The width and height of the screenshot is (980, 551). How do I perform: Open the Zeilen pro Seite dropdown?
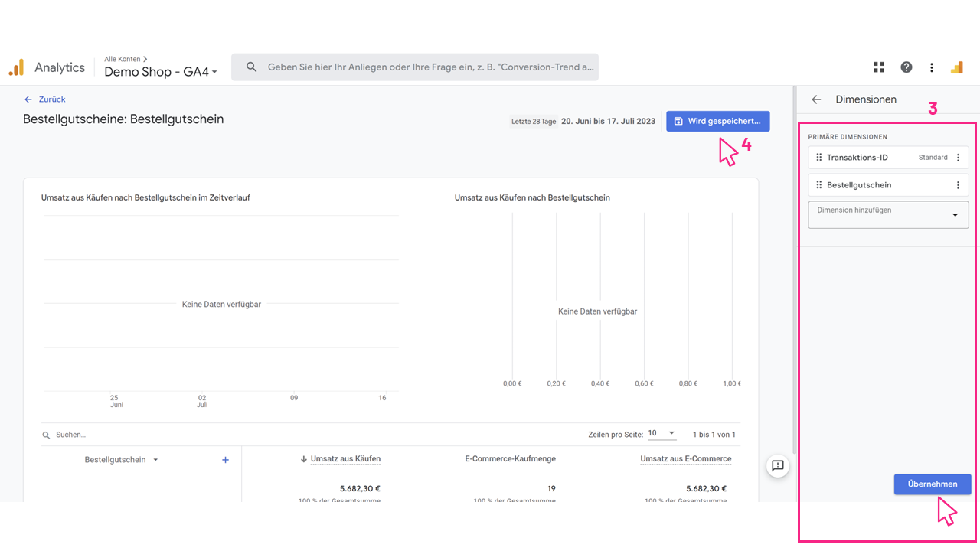click(x=661, y=434)
